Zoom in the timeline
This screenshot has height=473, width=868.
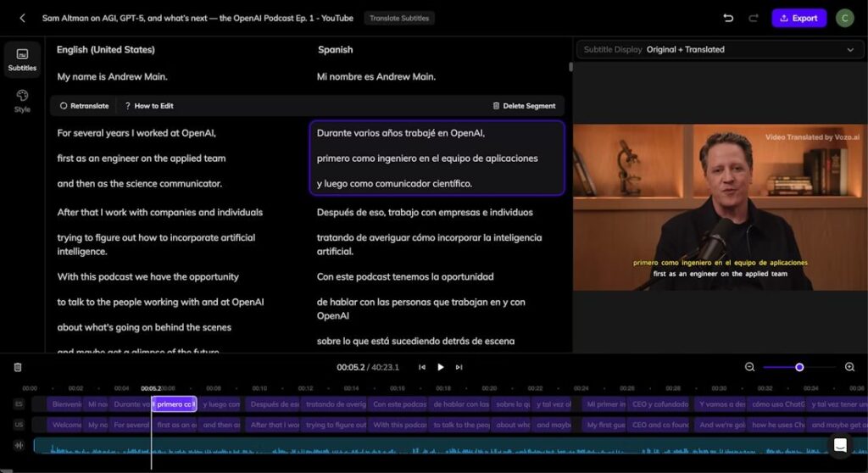click(849, 367)
